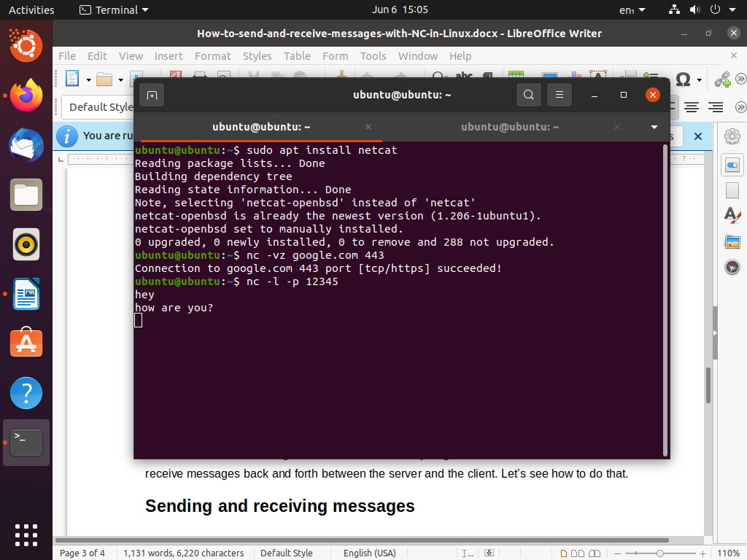The image size is (747, 560).
Task: Open the Help menu in Writer
Action: tap(460, 56)
